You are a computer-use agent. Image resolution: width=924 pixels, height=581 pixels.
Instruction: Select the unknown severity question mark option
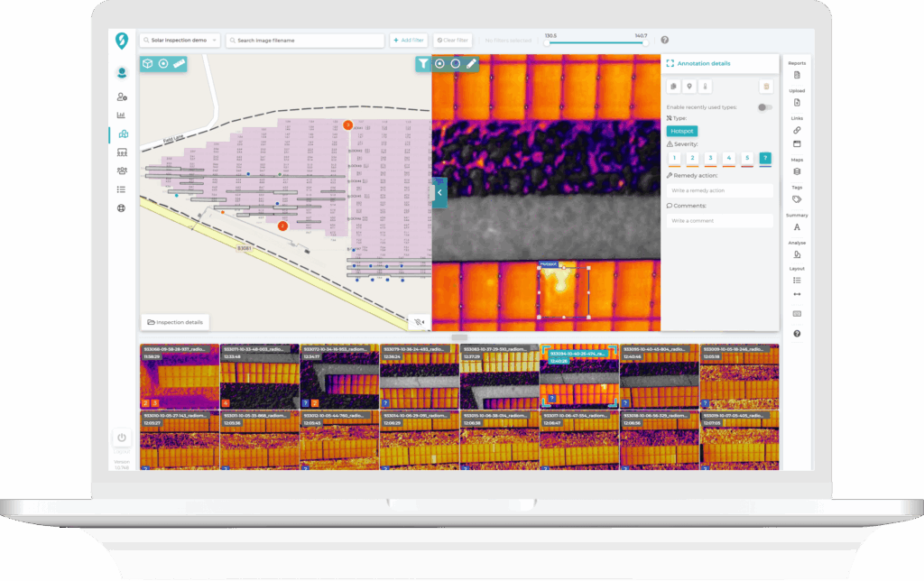pos(765,158)
